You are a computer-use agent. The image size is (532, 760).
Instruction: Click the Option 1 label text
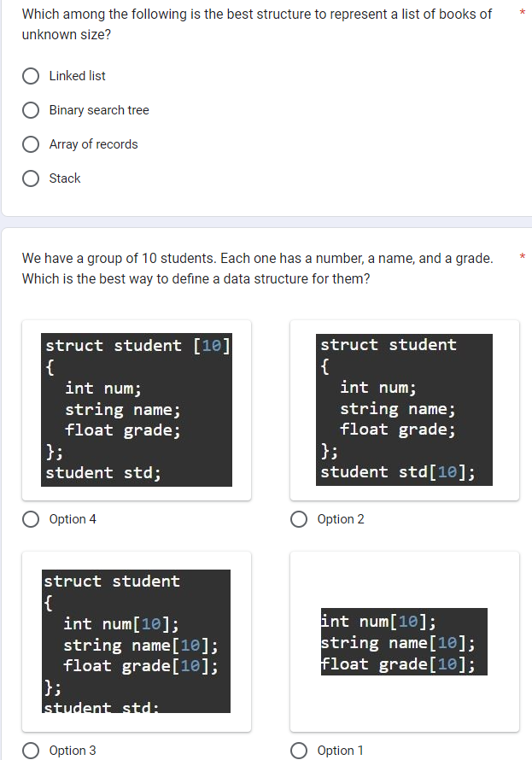point(341,750)
